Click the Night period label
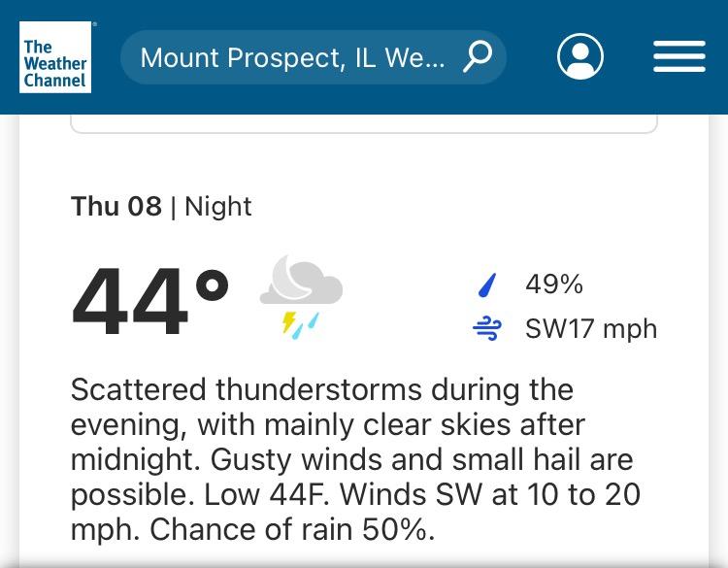Image resolution: width=728 pixels, height=568 pixels. [218, 207]
